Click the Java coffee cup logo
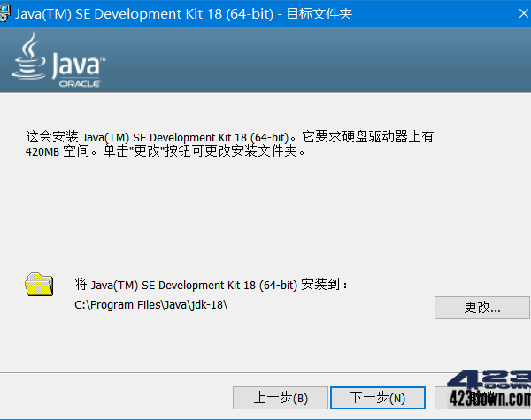The height and width of the screenshot is (420, 531). point(31,56)
